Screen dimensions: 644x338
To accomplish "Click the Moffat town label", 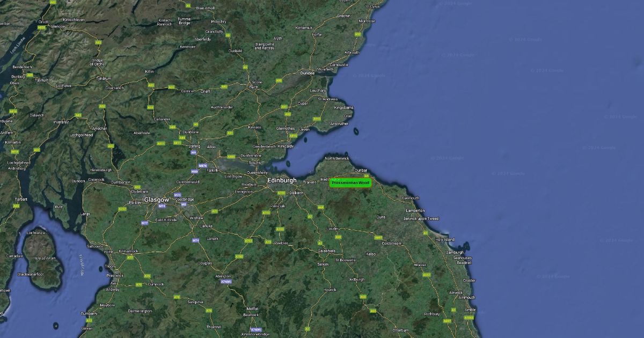I will (252, 309).
